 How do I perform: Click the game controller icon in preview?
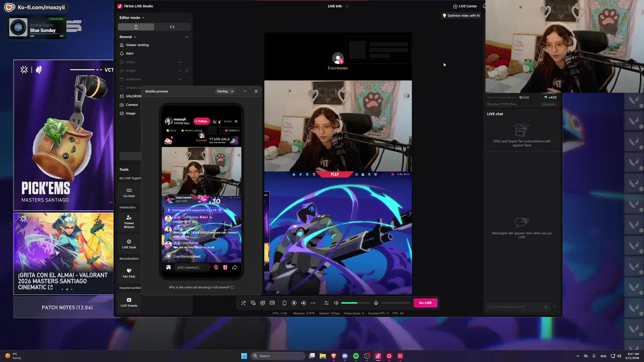tap(168, 267)
